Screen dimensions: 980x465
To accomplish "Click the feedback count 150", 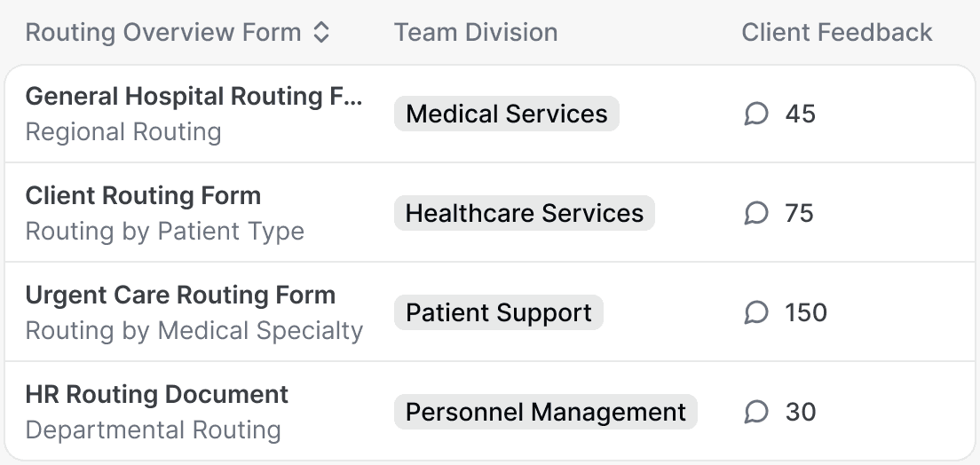I will pos(805,312).
